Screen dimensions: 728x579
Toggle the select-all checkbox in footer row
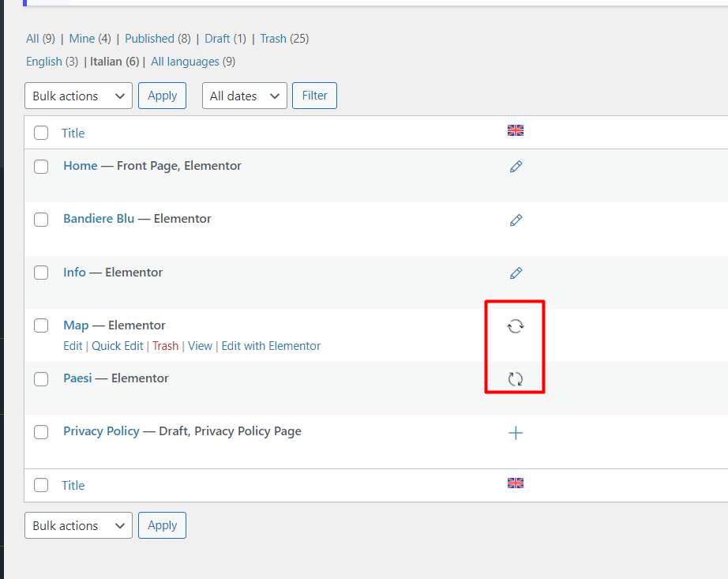coord(41,485)
